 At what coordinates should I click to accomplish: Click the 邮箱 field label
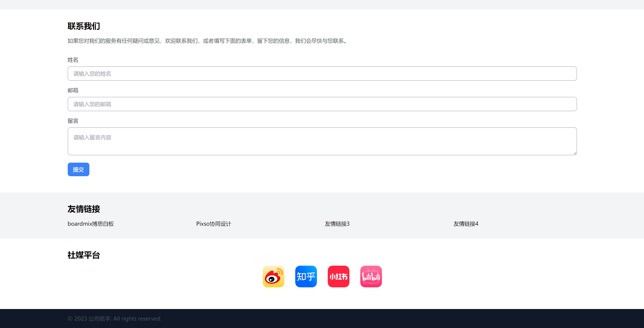[73, 90]
